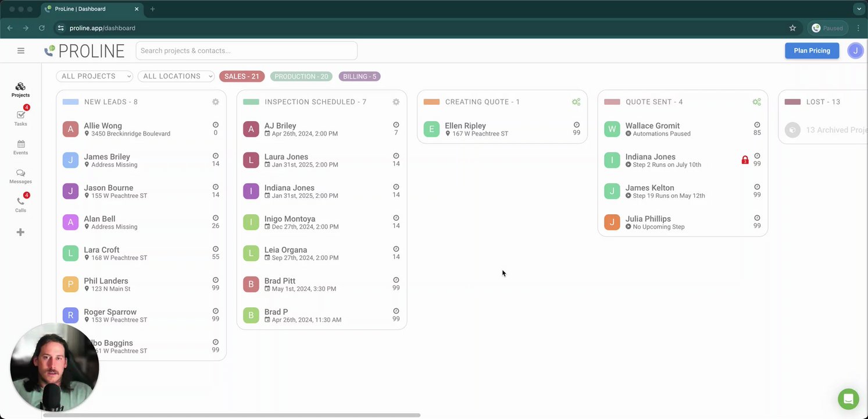The height and width of the screenshot is (419, 868).
Task: Click 'Automations Paused' under Wallace Gromit
Action: [662, 134]
